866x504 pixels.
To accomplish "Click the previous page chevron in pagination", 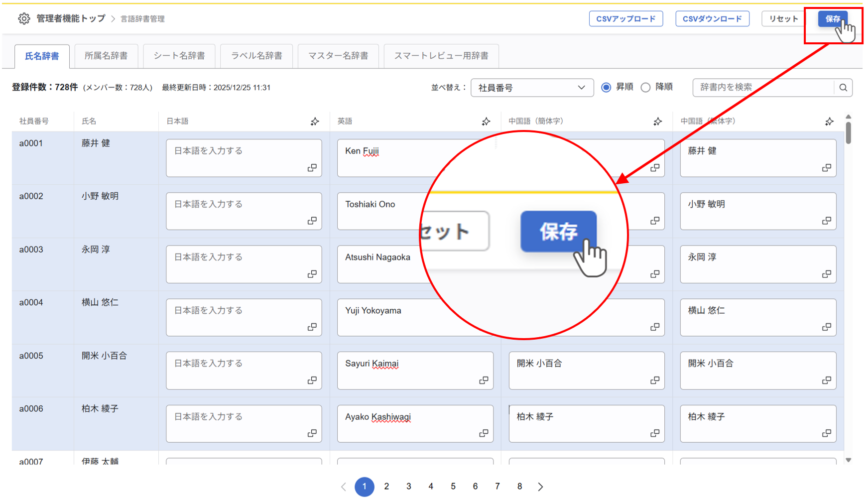I will 343,487.
